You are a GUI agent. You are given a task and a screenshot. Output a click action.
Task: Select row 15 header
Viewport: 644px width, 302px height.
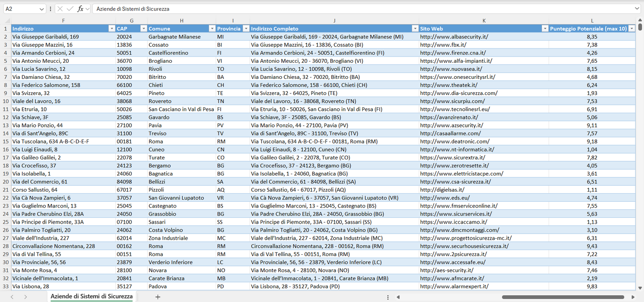(x=6, y=142)
